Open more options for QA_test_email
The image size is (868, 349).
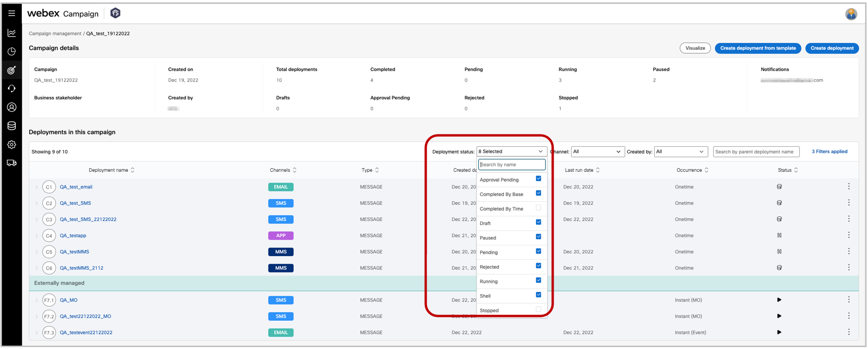click(x=849, y=187)
